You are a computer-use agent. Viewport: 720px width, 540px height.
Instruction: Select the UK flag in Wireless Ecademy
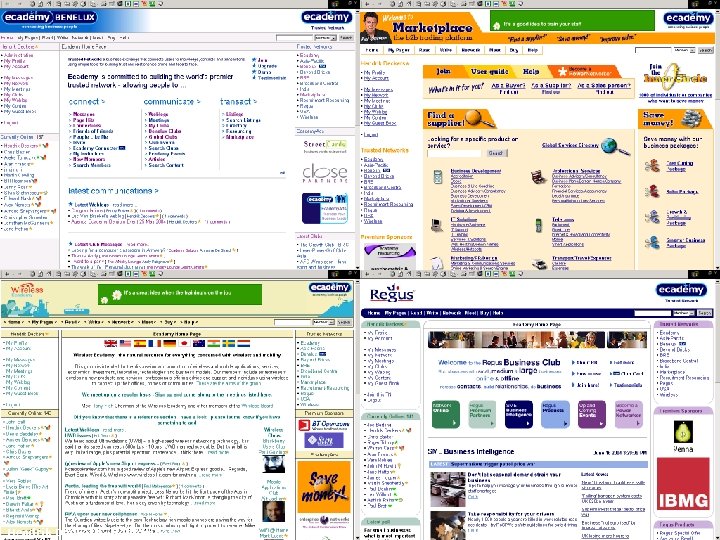pyautogui.click(x=111, y=343)
